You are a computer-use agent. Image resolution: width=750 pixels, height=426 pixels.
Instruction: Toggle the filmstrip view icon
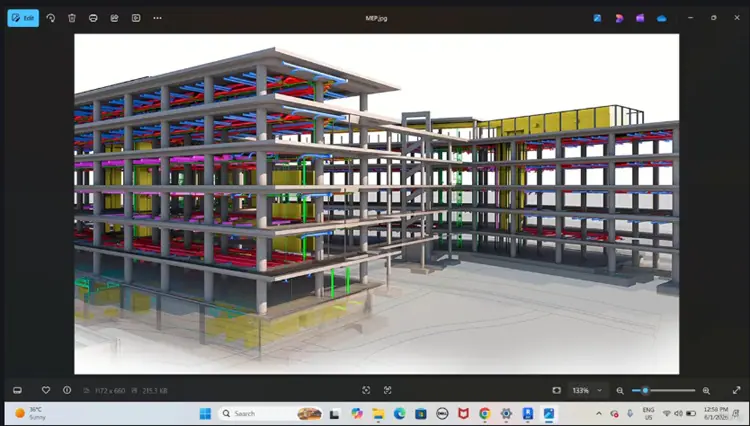(17, 390)
